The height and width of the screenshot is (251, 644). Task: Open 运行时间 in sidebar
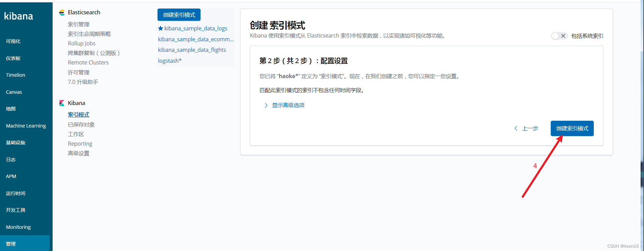(15, 193)
